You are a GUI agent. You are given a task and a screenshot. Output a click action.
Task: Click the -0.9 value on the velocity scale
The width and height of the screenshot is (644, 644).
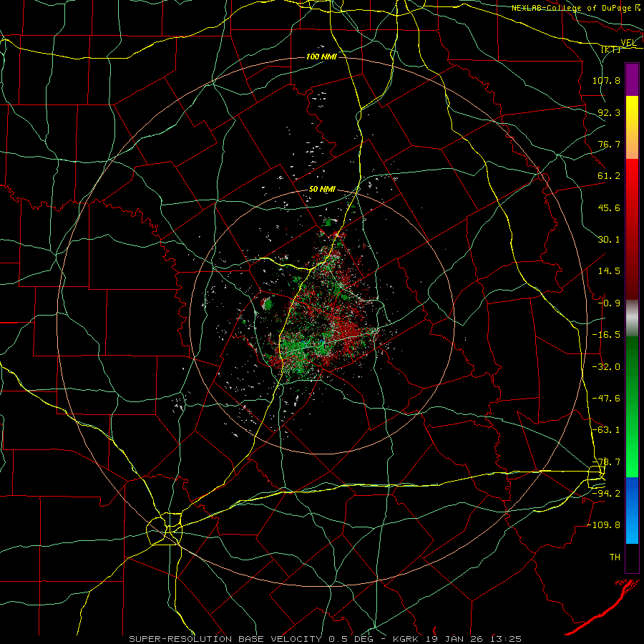click(609, 303)
